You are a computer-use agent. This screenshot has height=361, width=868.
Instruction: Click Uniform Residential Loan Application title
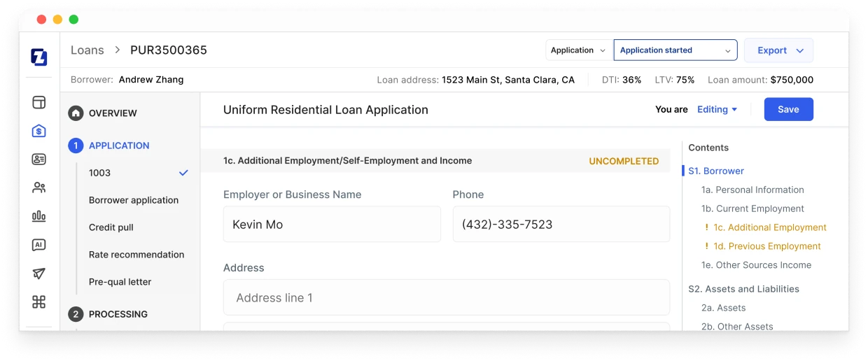tap(325, 110)
